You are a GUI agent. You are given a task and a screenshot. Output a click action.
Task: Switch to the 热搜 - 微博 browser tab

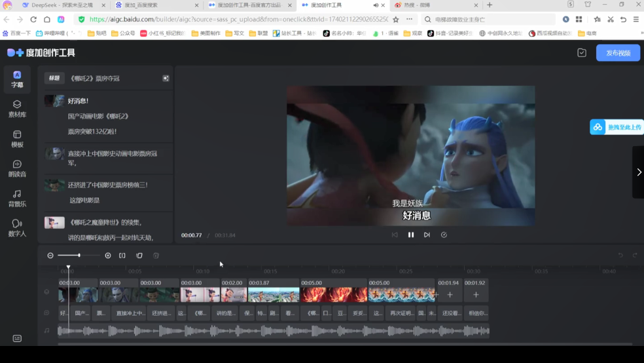[x=417, y=5]
